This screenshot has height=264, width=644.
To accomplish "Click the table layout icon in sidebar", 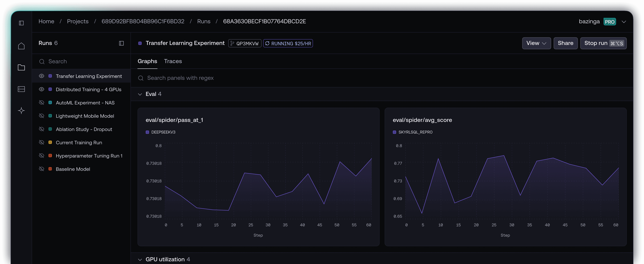I will click(21, 89).
